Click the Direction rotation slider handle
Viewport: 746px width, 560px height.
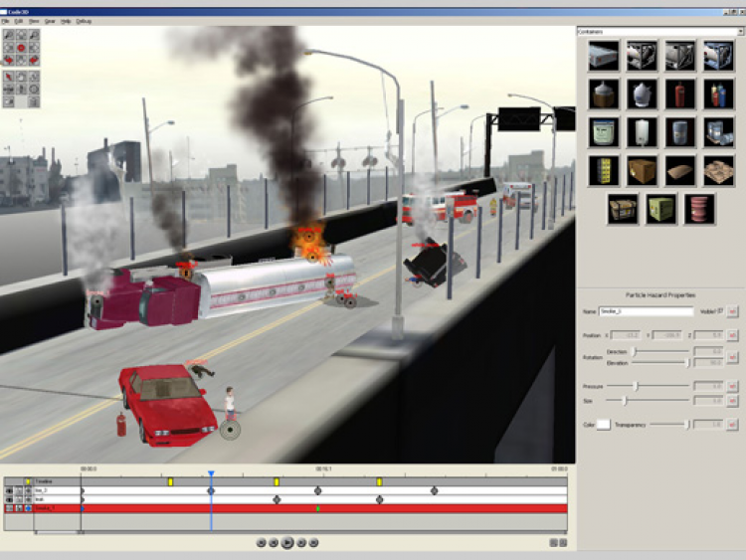[x=635, y=351]
